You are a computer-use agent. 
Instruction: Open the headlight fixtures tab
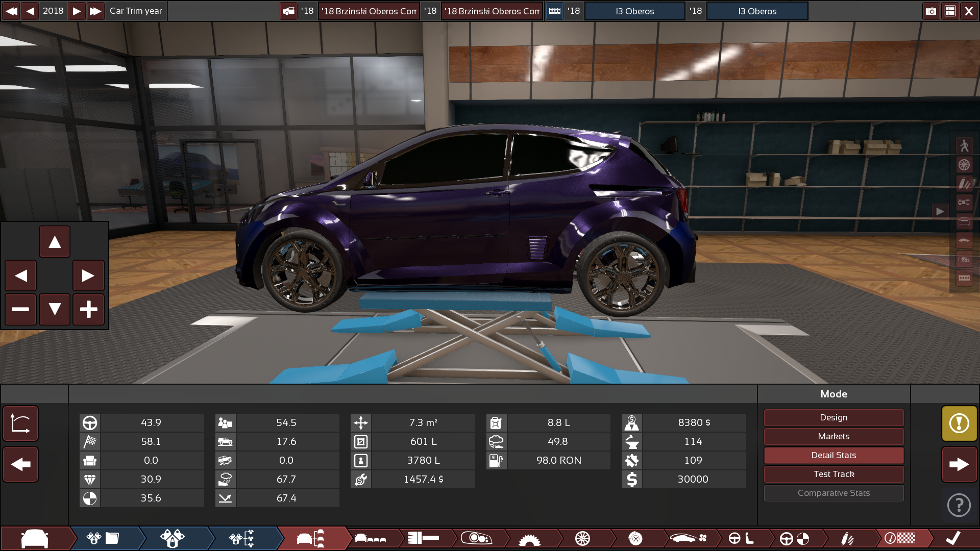pyautogui.click(x=476, y=538)
